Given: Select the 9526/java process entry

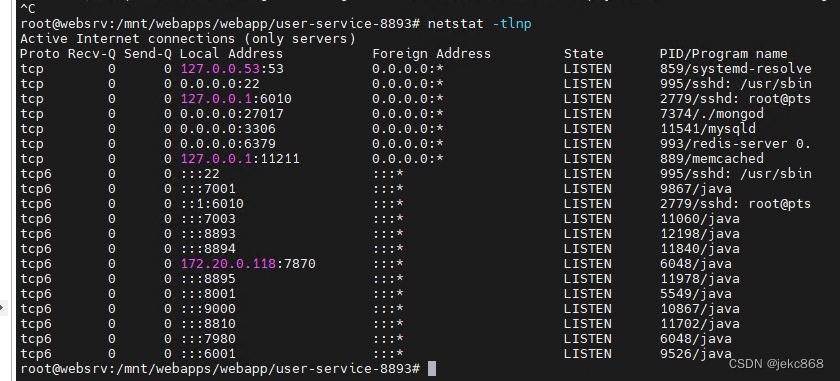Looking at the screenshot, I should [696, 354].
